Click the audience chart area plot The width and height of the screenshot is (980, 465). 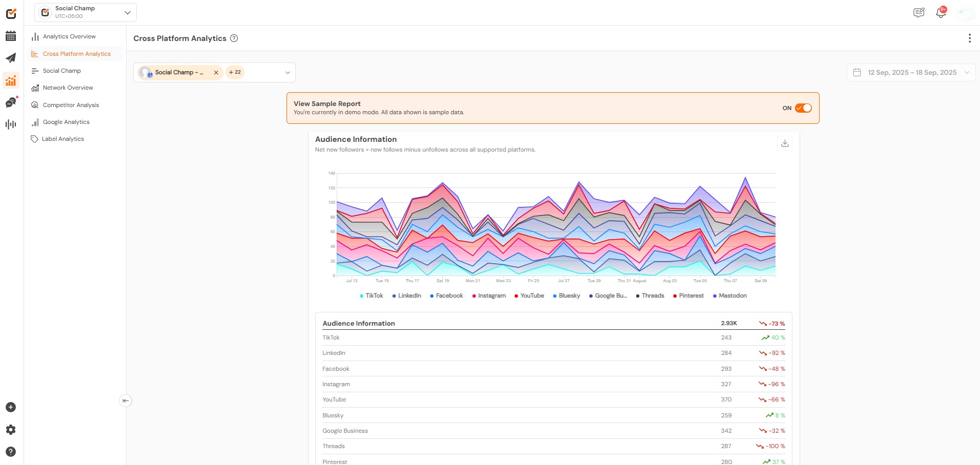[556, 225]
